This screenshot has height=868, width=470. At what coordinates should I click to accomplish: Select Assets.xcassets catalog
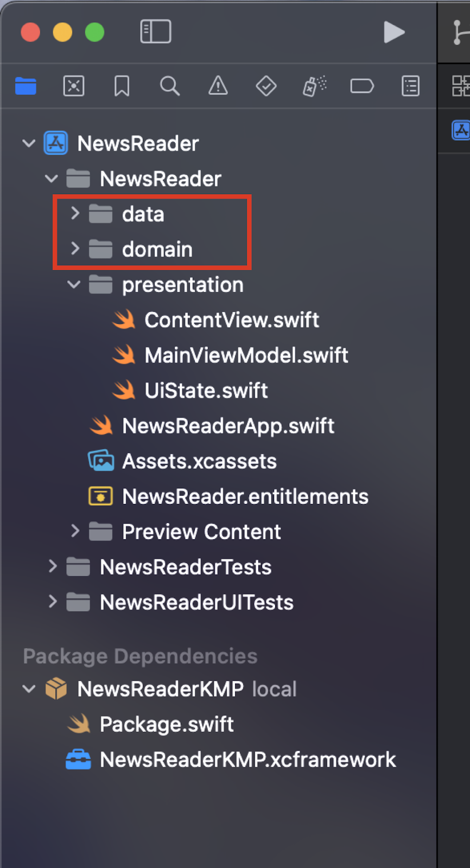click(182, 461)
